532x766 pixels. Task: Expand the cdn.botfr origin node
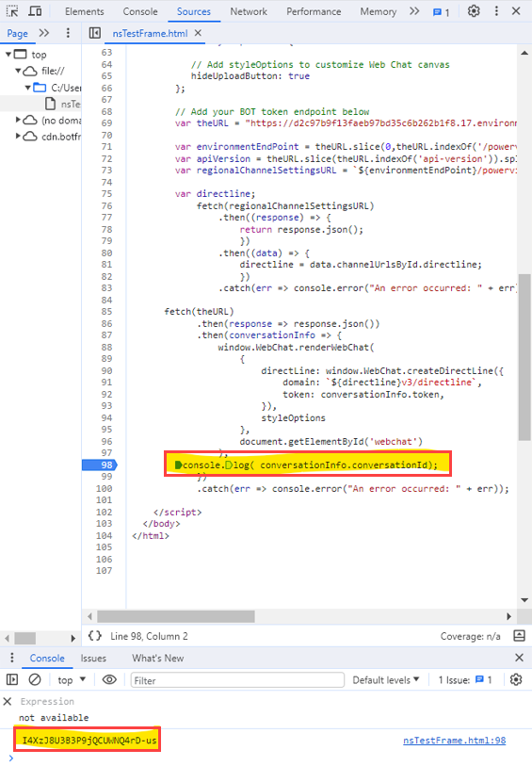point(18,136)
